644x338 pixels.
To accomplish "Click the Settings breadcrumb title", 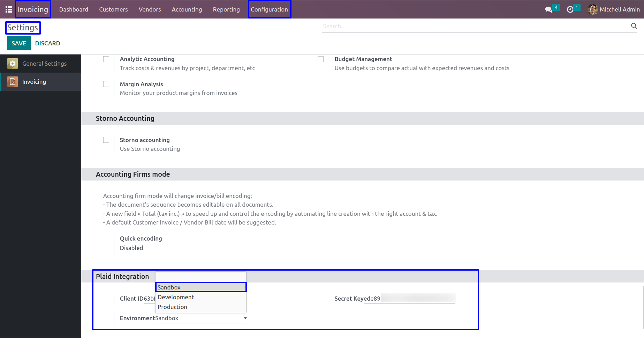I will point(23,28).
